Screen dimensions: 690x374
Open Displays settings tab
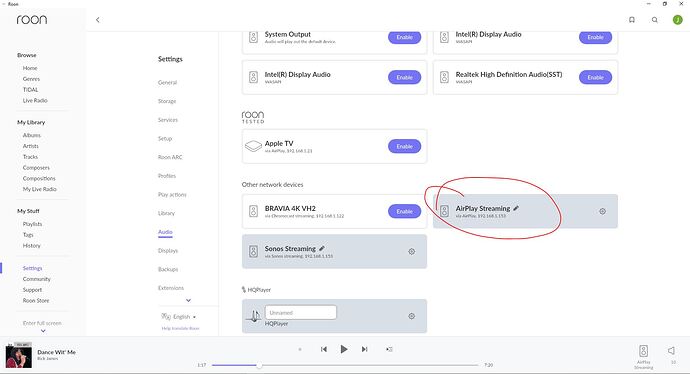point(168,250)
